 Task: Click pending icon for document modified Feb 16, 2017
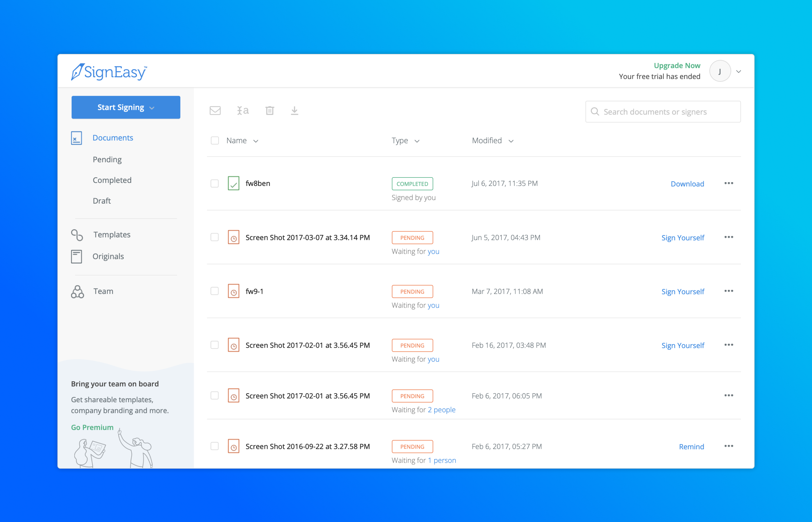[233, 345]
